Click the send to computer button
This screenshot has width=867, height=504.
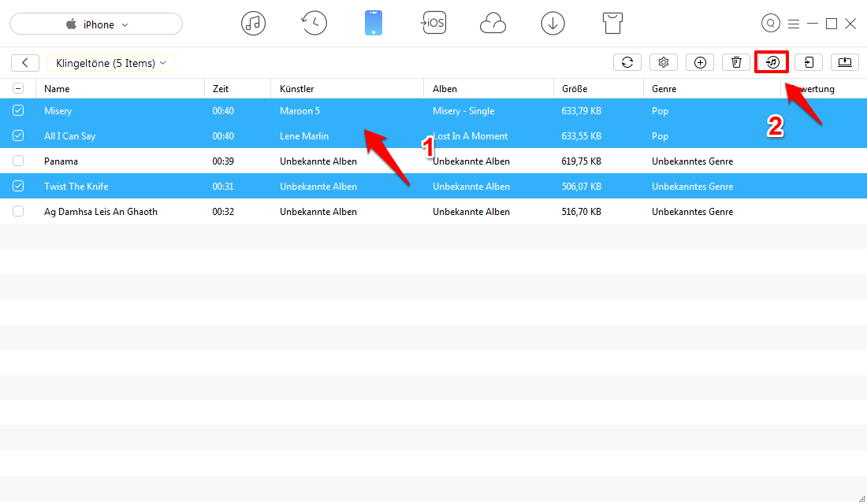click(x=845, y=62)
